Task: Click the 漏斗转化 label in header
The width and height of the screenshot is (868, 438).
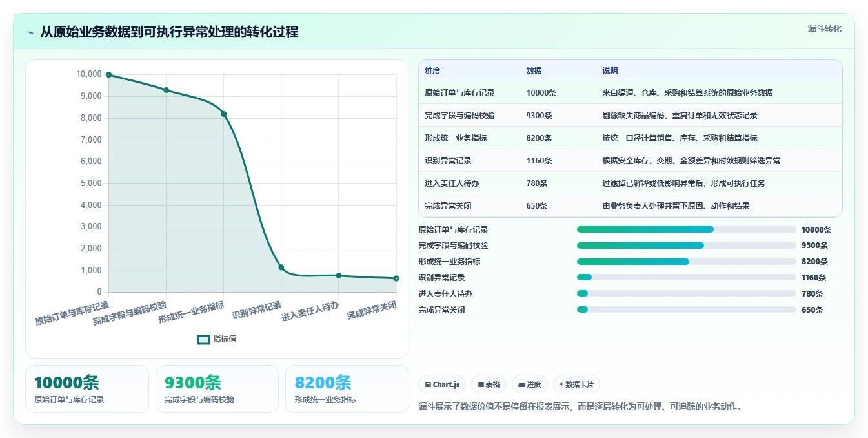Action: click(x=824, y=28)
